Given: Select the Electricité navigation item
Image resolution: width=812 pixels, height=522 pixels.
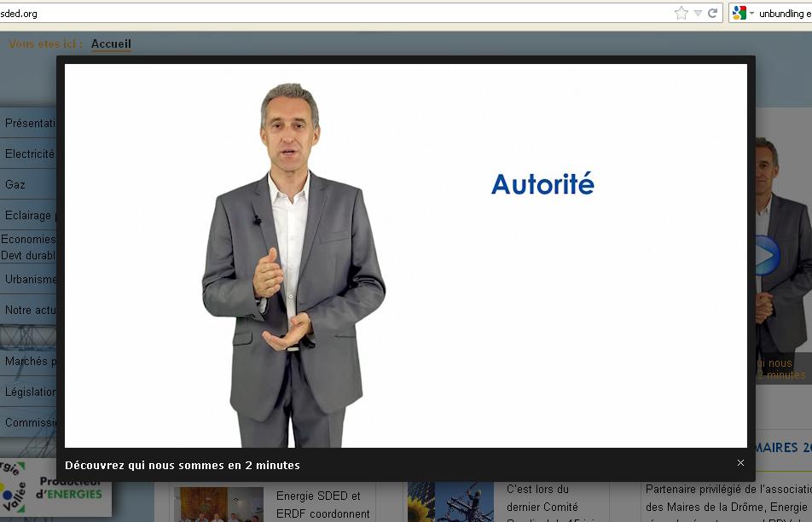Looking at the screenshot, I should [26, 154].
